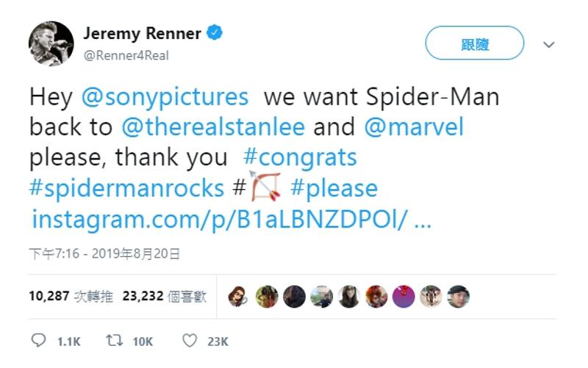Click the reply speech bubble icon
588x368 pixels.
tap(39, 341)
